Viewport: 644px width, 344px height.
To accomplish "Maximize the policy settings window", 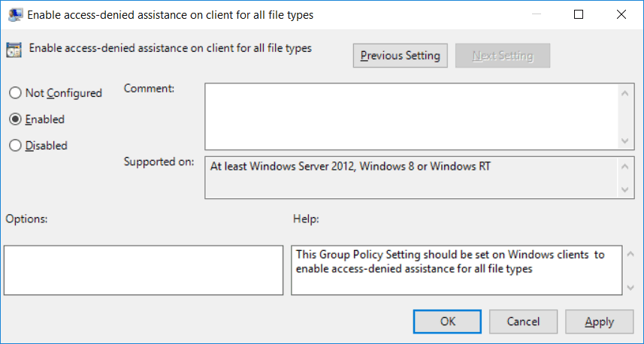I will coord(579,14).
